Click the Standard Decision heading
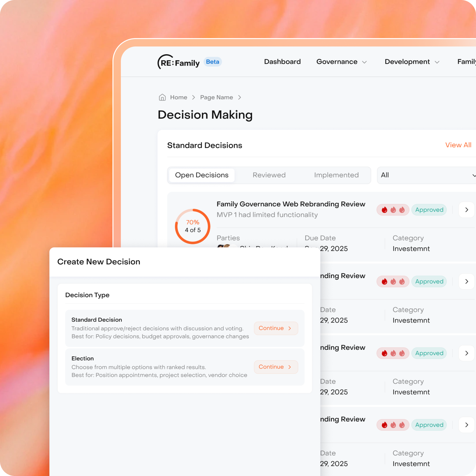This screenshot has width=476, height=476. (x=97, y=320)
